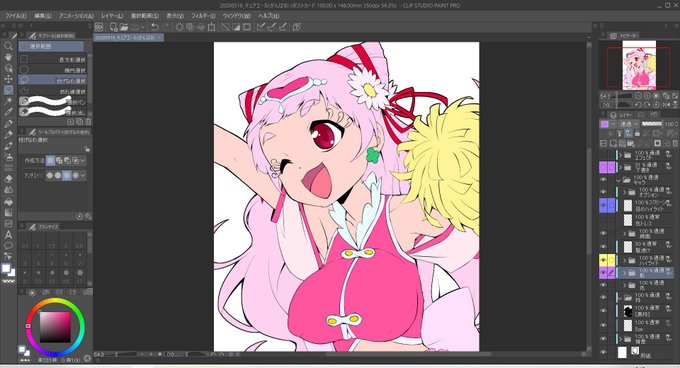Open the layer blending mode dropdown
Viewport: 680px width, 368px height.
coord(629,124)
